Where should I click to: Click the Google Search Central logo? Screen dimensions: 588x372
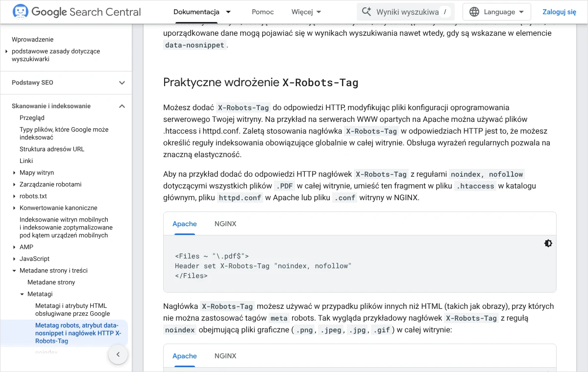point(77,12)
